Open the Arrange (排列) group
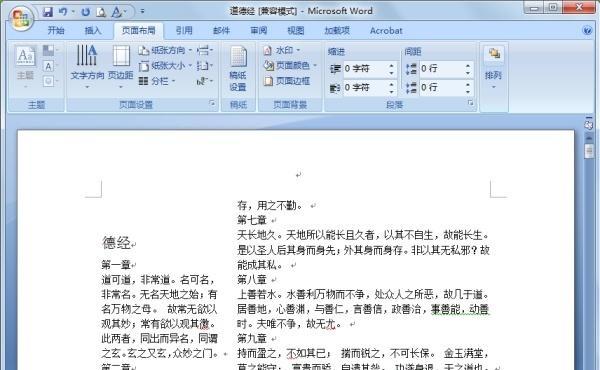The width and height of the screenshot is (600, 370). 493,69
